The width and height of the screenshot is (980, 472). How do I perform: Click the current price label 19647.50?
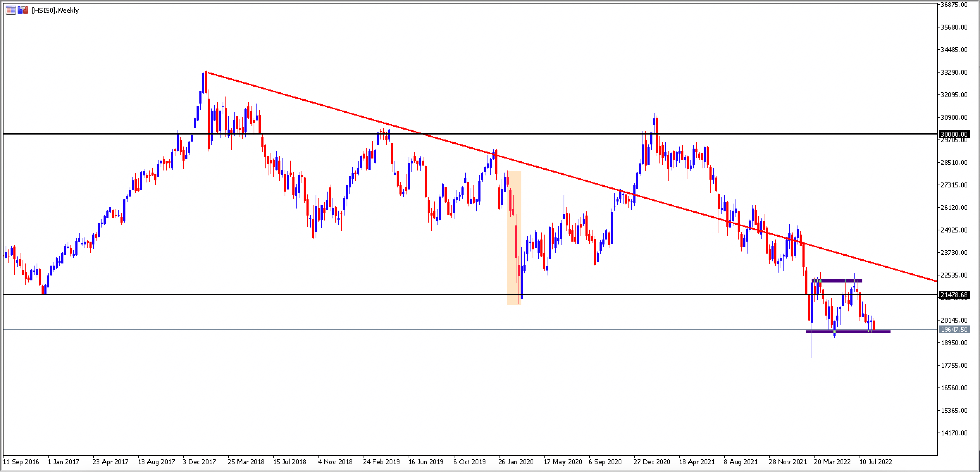click(x=954, y=329)
